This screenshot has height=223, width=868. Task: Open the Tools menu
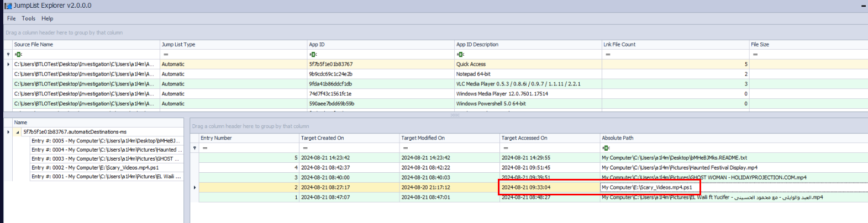click(x=28, y=19)
